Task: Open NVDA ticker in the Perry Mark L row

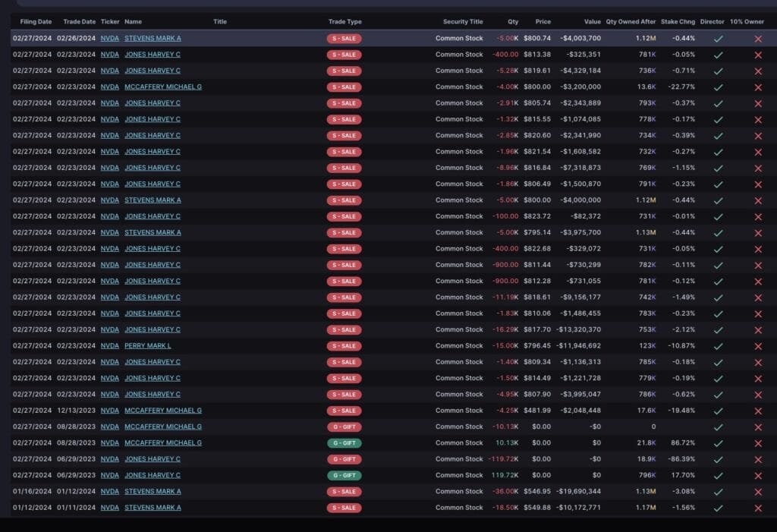Action: (109, 345)
